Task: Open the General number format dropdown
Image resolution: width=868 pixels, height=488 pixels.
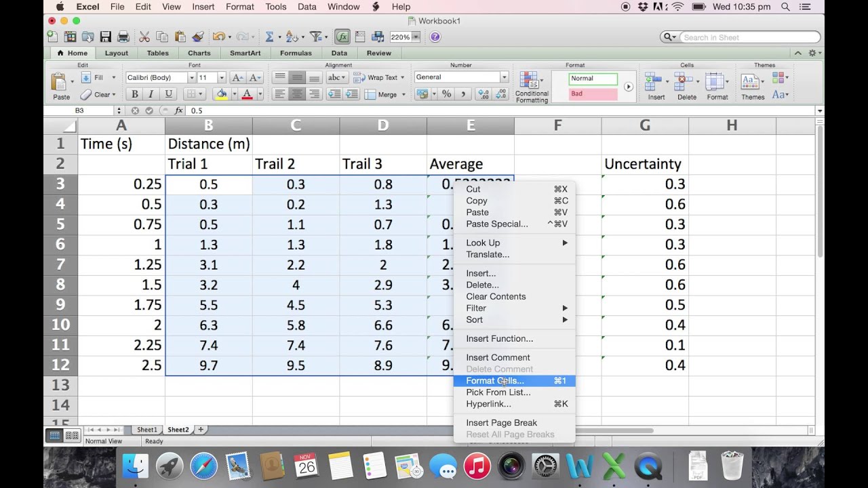Action: (x=504, y=77)
